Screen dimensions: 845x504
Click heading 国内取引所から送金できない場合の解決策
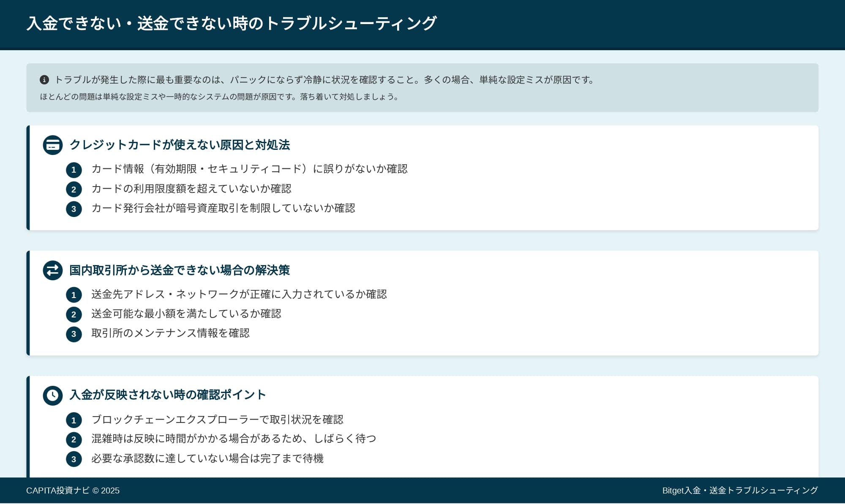tap(180, 270)
